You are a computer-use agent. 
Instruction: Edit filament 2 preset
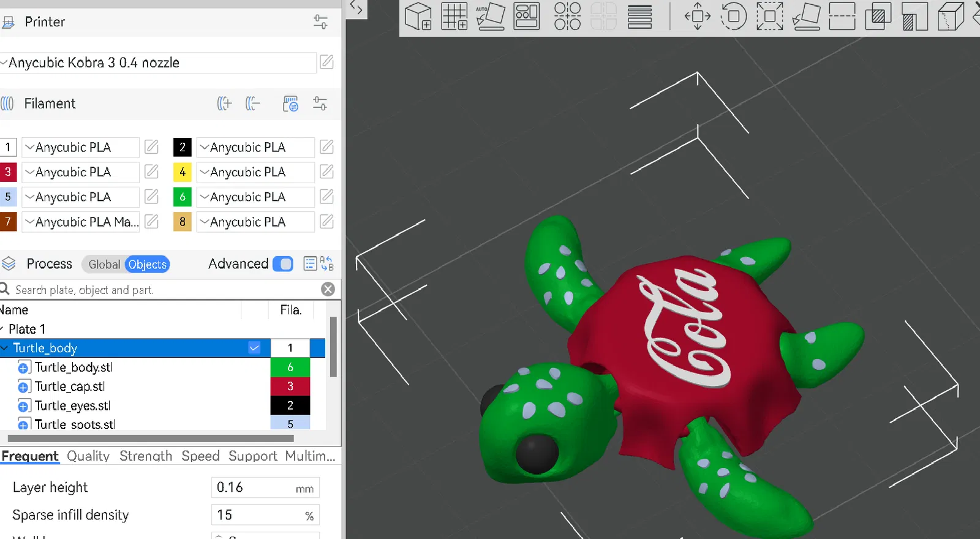327,147
